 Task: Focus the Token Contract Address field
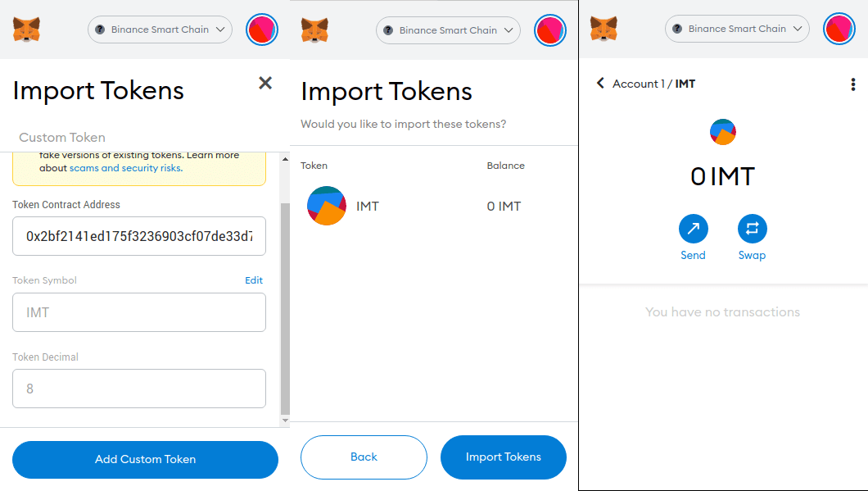pos(139,236)
